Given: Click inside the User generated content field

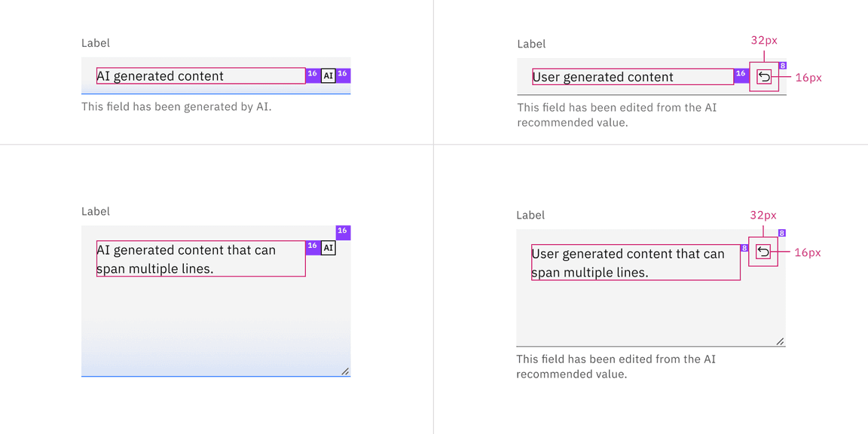Looking at the screenshot, I should (603, 77).
